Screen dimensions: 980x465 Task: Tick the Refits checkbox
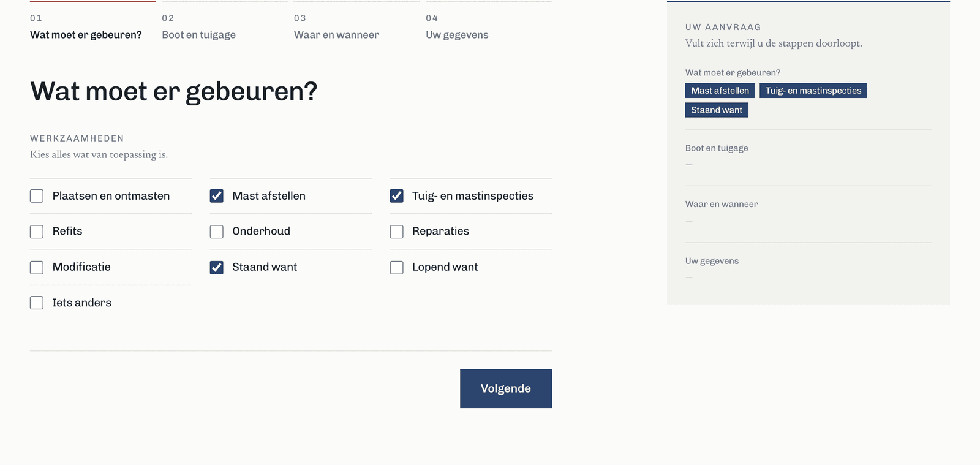[37, 232]
